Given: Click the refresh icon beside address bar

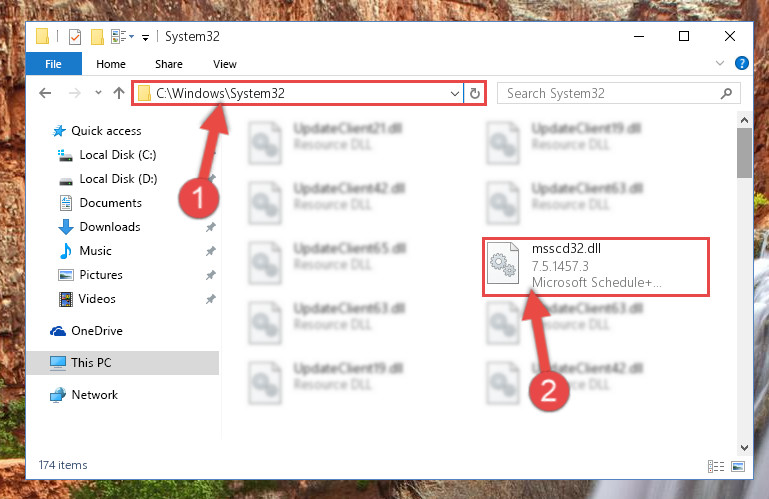Looking at the screenshot, I should click(474, 93).
